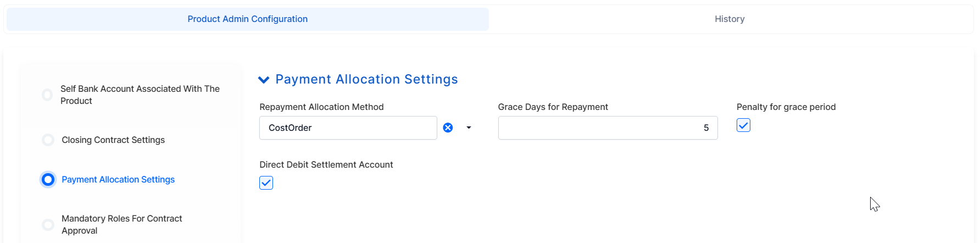The width and height of the screenshot is (980, 243).
Task: Open the Repayment Allocation Method dropdown arrow
Action: tap(469, 128)
